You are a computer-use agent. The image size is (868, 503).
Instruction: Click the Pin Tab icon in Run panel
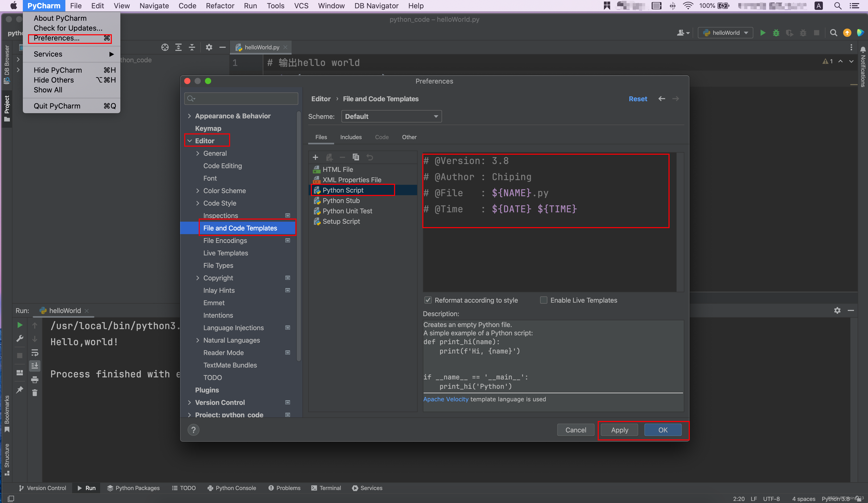20,390
